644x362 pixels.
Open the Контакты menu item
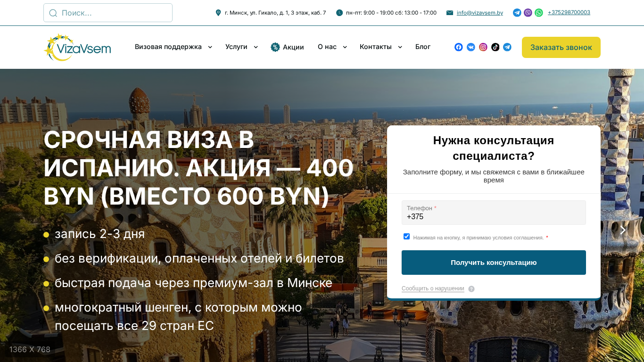(x=376, y=47)
